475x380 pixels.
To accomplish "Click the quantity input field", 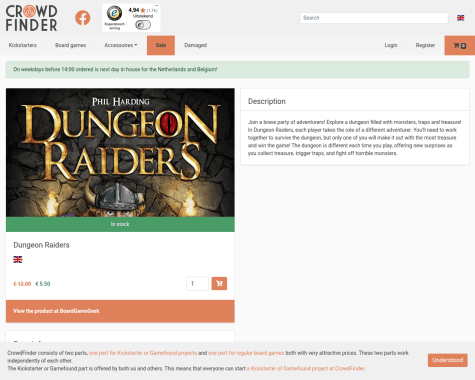I will point(197,284).
